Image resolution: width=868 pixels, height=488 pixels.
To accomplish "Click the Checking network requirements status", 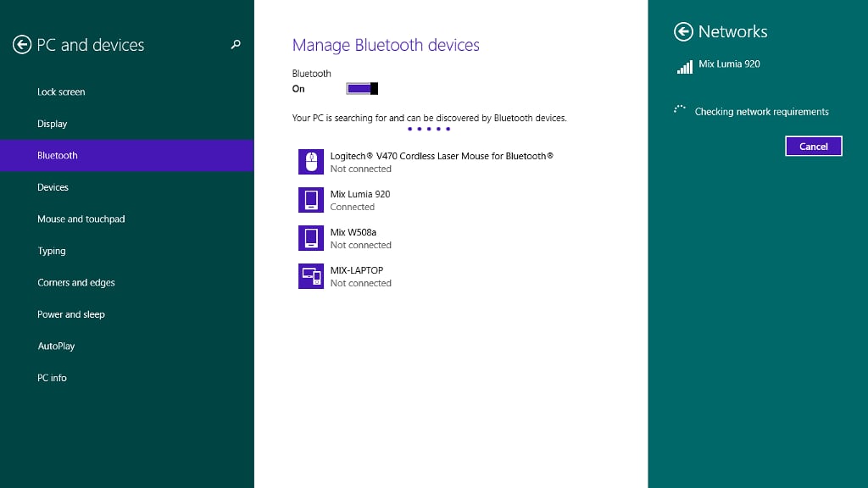I will point(761,112).
